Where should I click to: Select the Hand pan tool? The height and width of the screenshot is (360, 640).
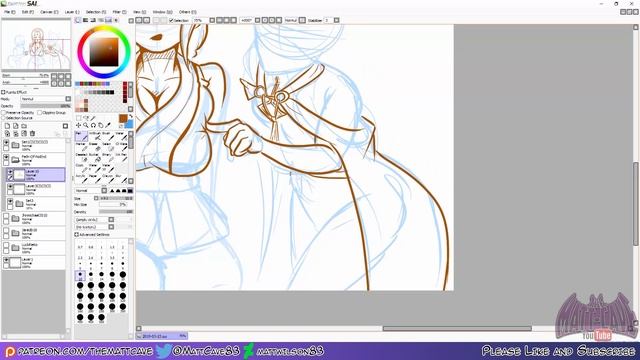tap(100, 125)
